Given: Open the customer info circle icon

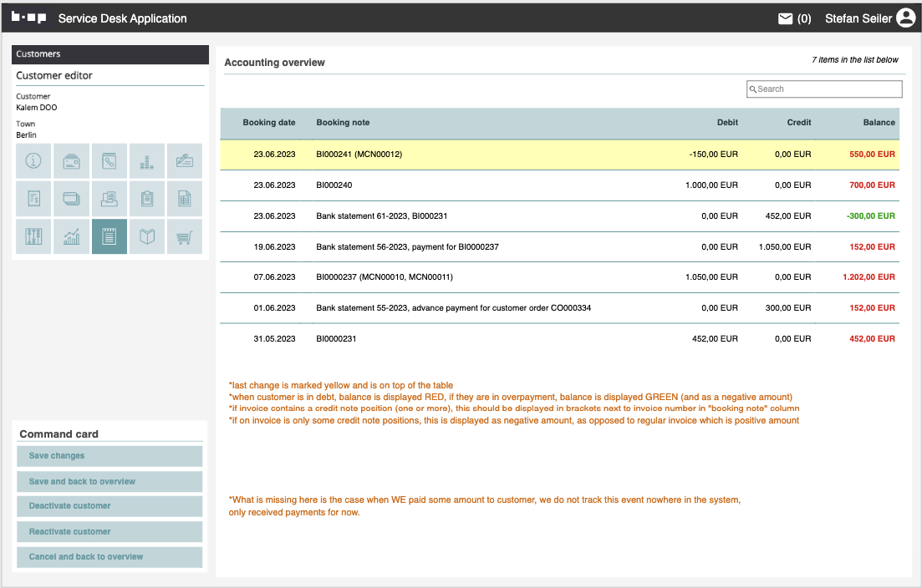Looking at the screenshot, I should coord(33,160).
